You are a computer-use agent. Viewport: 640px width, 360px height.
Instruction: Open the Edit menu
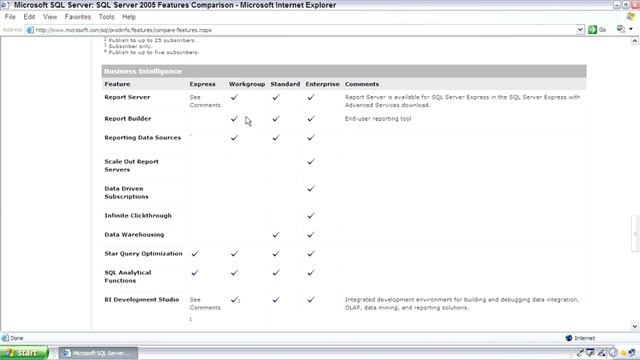(29, 17)
